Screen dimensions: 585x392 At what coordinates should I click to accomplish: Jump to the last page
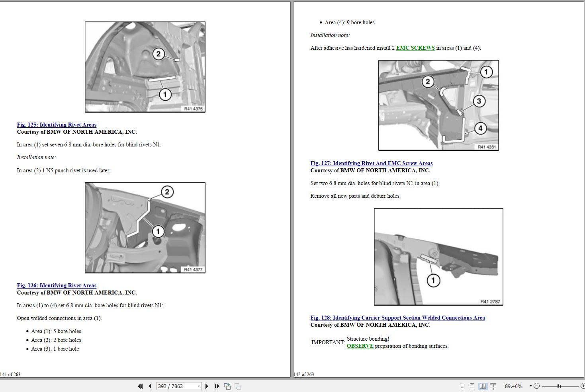click(x=217, y=386)
